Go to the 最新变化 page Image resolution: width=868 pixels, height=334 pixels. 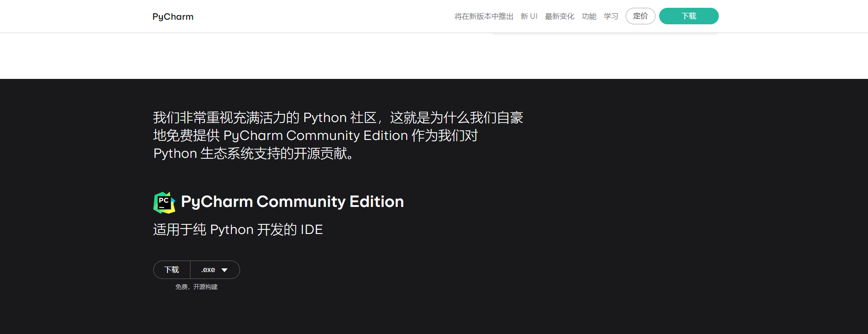pyautogui.click(x=560, y=16)
